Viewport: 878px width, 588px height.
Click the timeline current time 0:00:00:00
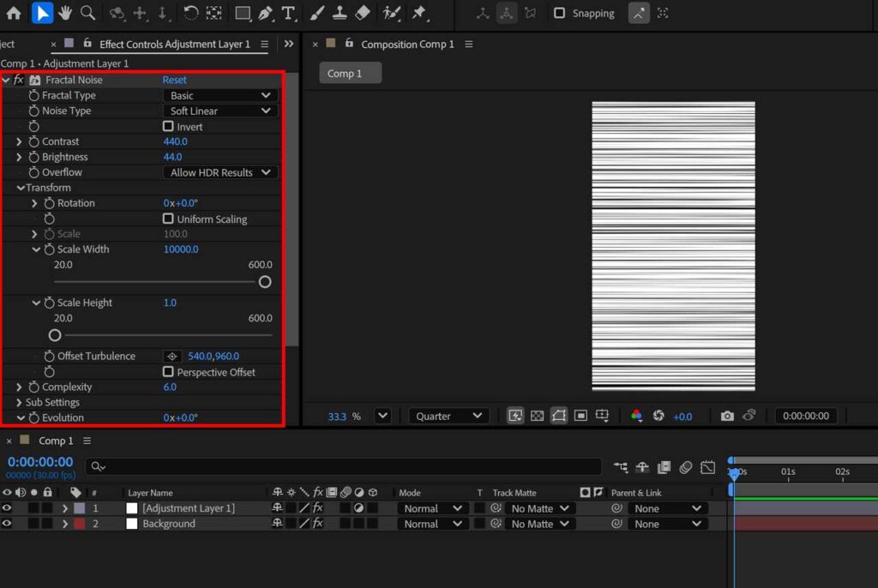(40, 462)
